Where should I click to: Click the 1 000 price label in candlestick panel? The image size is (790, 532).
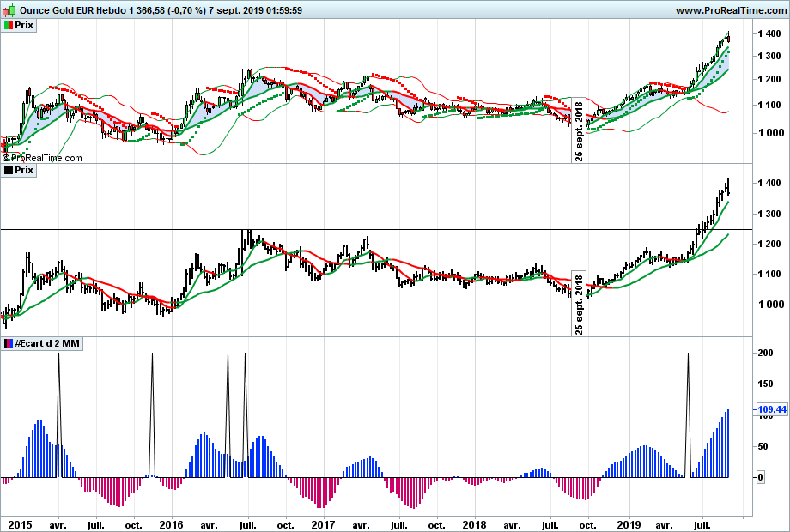pos(769,133)
